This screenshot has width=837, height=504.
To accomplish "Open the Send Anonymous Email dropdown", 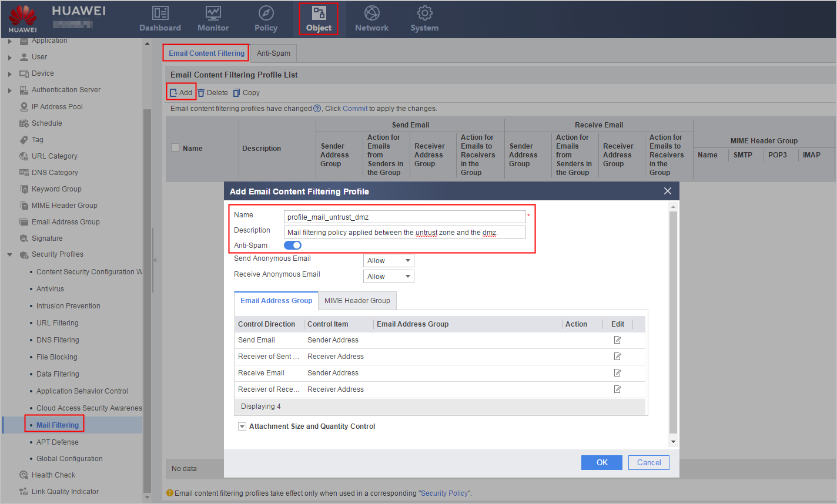I will [x=389, y=261].
